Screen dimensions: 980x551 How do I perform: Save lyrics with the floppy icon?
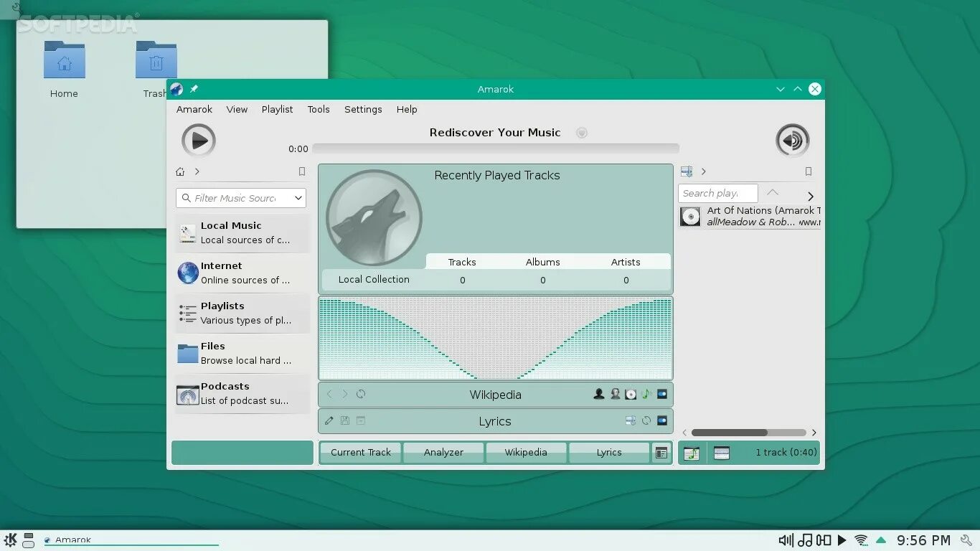pyautogui.click(x=345, y=420)
